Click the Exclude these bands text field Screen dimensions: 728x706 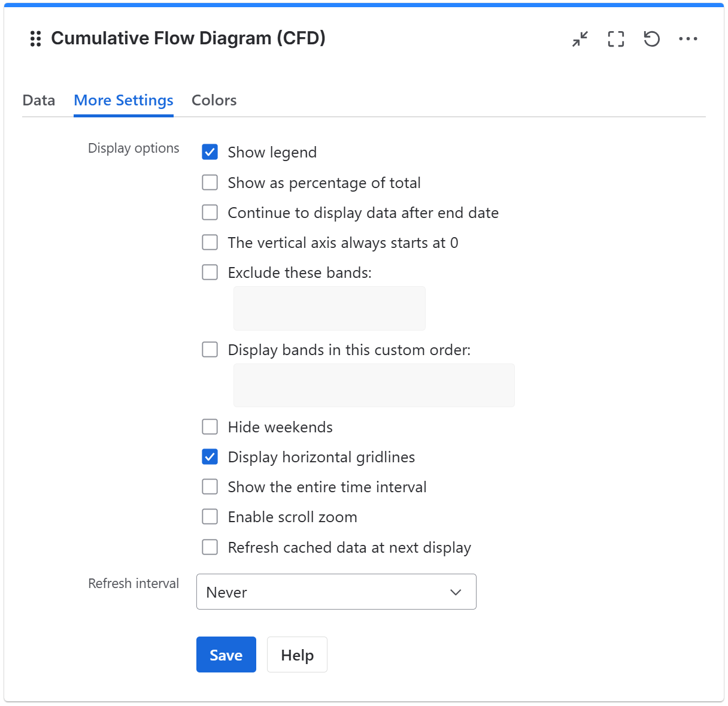click(329, 308)
